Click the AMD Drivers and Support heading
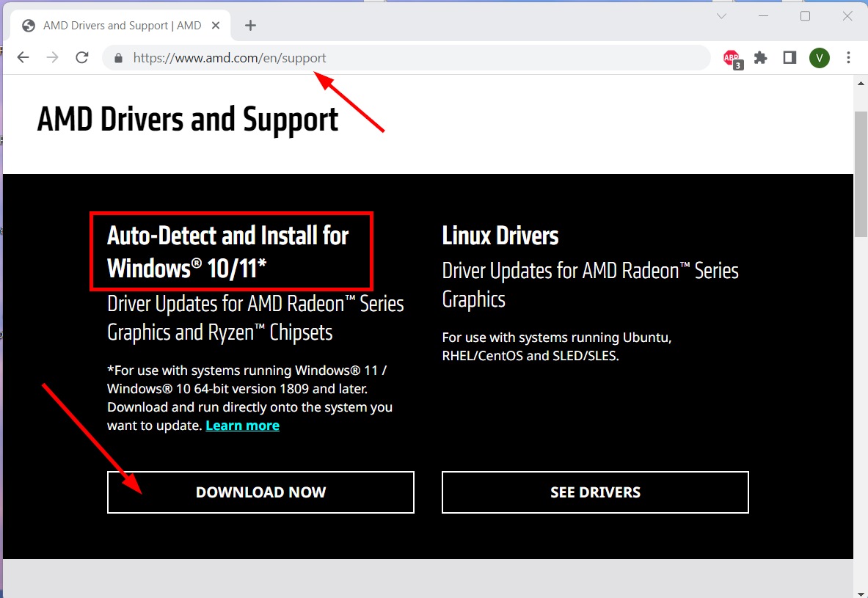Image resolution: width=868 pixels, height=598 pixels. click(188, 120)
